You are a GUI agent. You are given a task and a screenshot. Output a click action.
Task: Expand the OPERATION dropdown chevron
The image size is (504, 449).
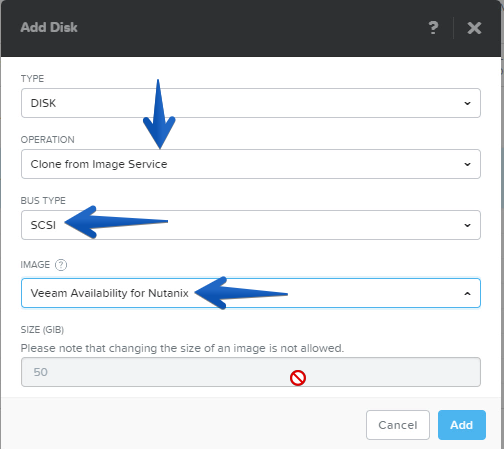click(467, 164)
